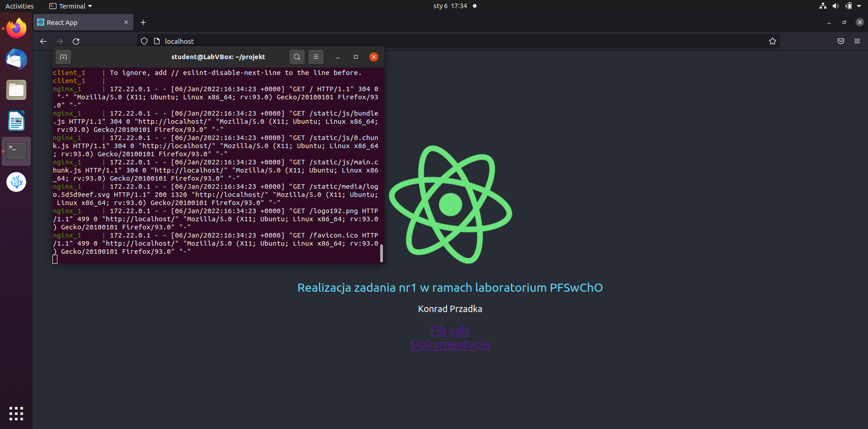Minimize the Firefox window
This screenshot has height=429, width=868.
point(829,22)
